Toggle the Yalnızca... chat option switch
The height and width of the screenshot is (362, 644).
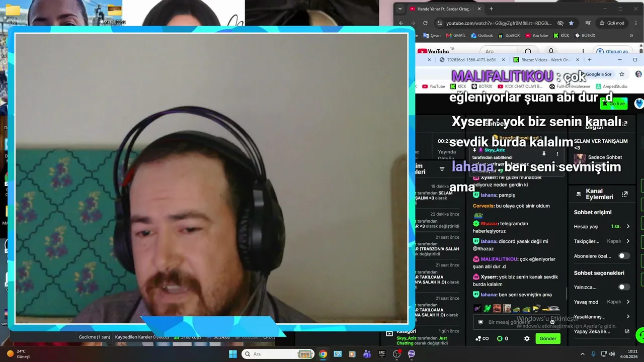point(624,287)
